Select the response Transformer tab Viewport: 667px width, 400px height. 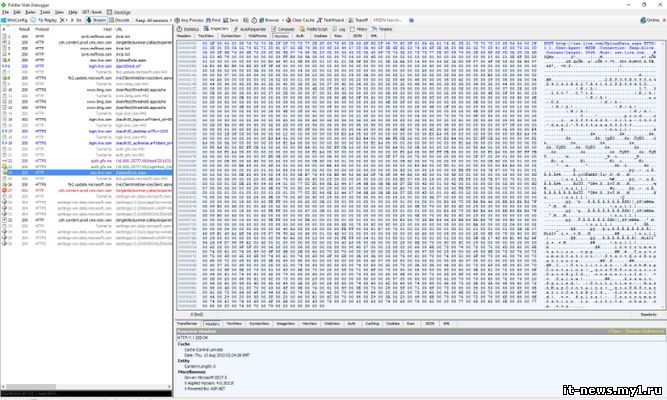point(187,324)
